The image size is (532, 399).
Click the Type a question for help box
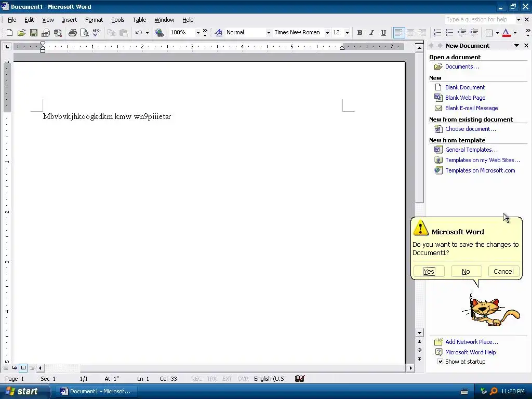[480, 19]
